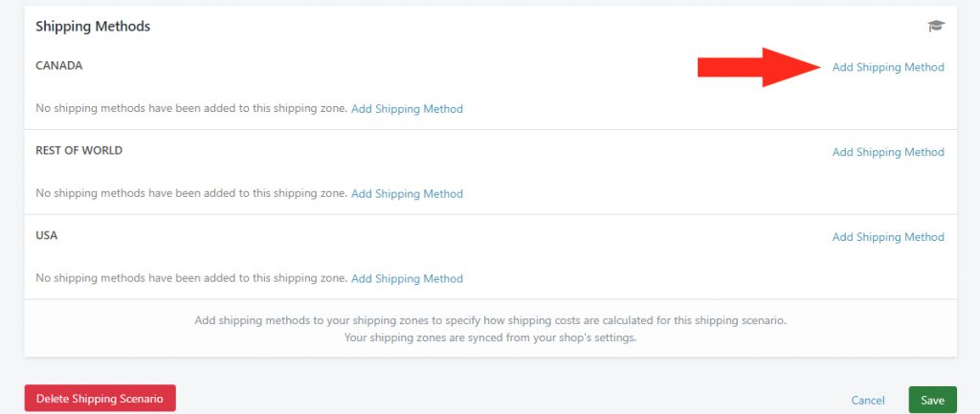Click the note about zones synced from shop settings
The image size is (980, 414).
coord(490,338)
